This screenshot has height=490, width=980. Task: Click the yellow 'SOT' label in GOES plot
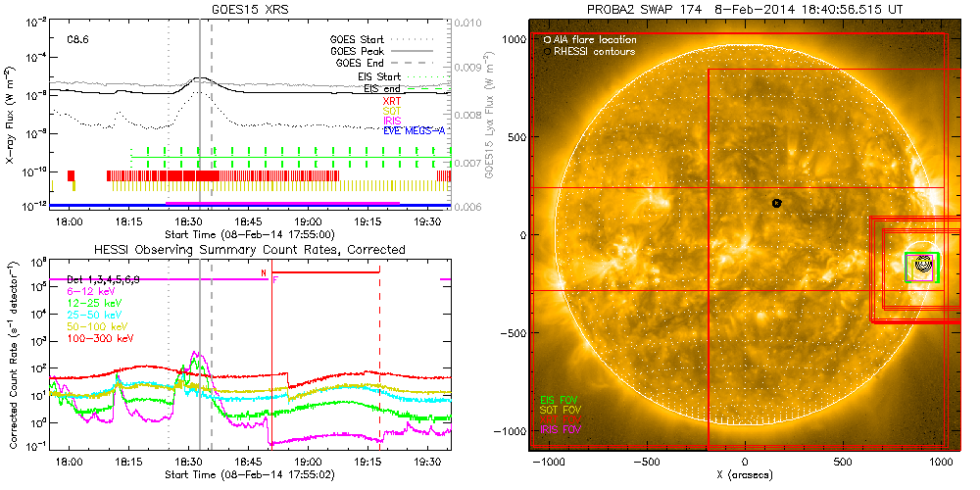pyautogui.click(x=392, y=110)
